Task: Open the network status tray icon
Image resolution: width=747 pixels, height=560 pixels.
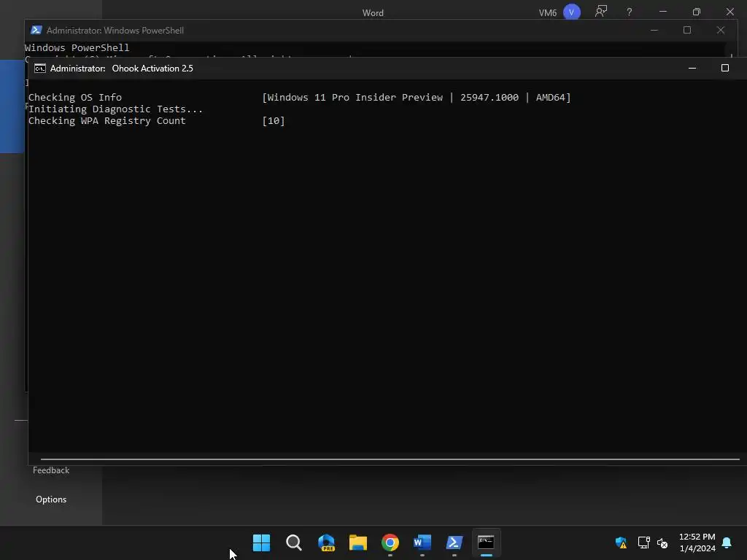Action: coord(643,542)
